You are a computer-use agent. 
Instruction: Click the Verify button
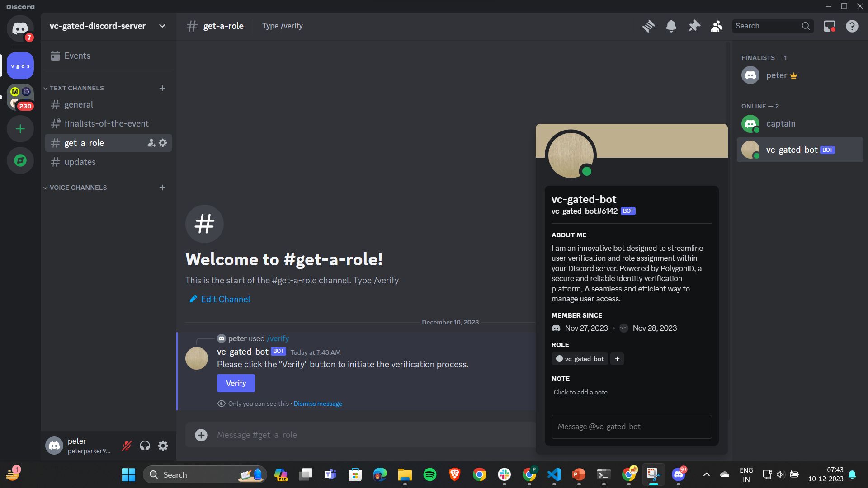(236, 383)
